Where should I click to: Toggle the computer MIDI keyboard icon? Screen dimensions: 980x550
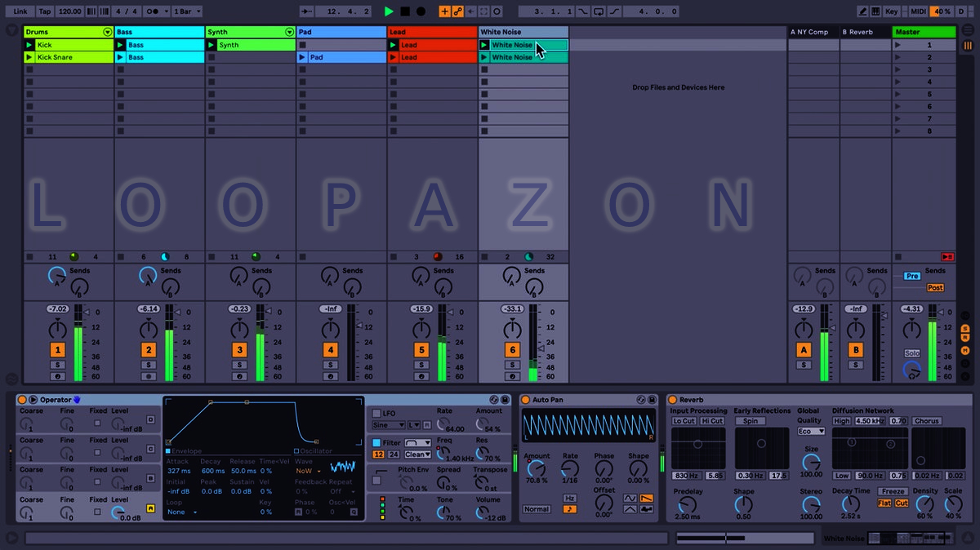(x=877, y=11)
